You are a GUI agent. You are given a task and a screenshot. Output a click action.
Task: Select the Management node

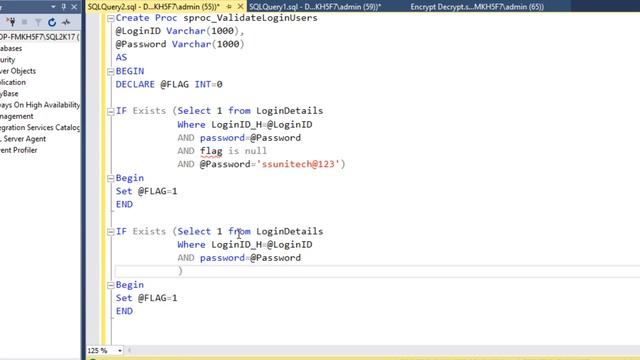(17, 116)
